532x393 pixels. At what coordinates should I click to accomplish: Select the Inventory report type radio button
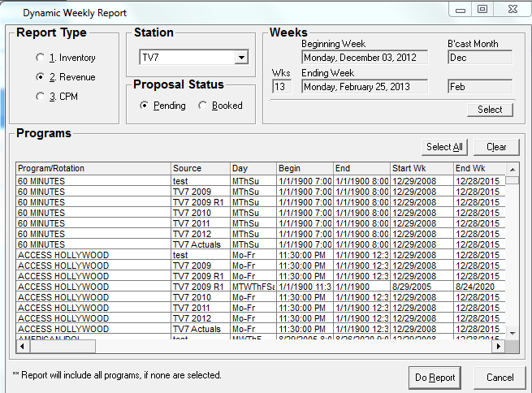pos(41,58)
